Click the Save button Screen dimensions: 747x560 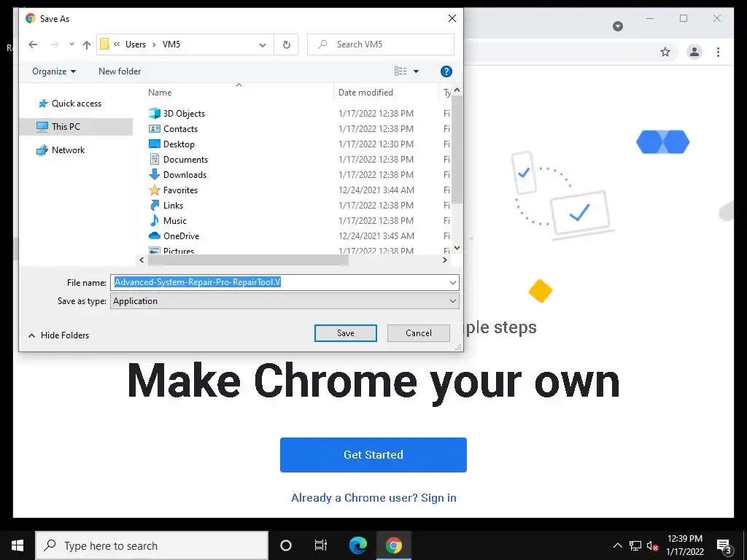(345, 333)
